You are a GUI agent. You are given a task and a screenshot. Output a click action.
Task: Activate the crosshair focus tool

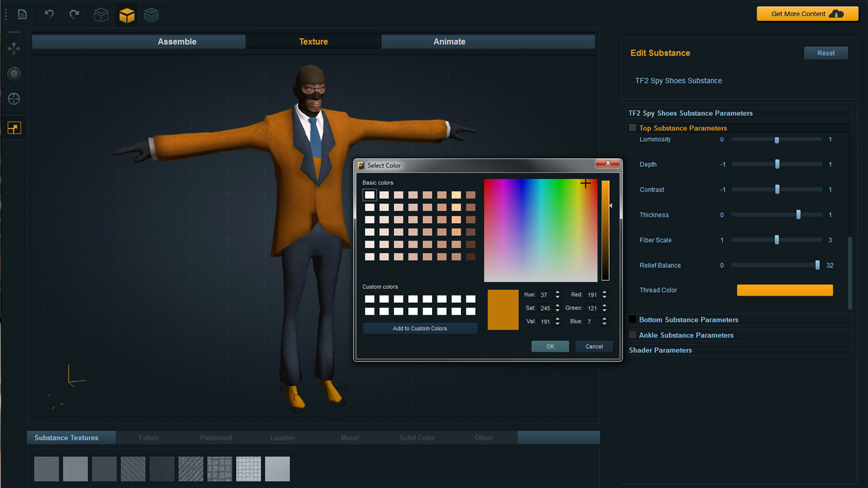tap(14, 99)
